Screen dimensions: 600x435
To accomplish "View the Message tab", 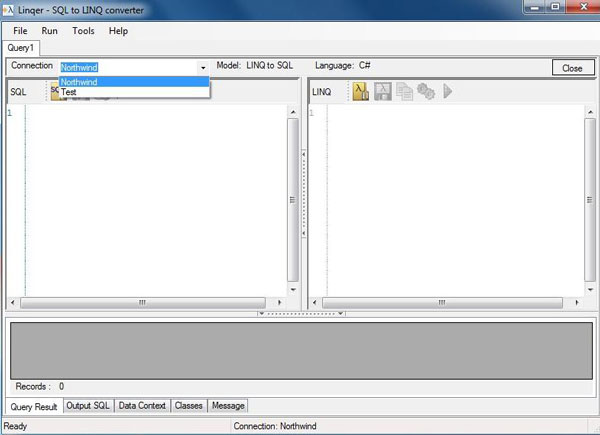I will (x=227, y=406).
